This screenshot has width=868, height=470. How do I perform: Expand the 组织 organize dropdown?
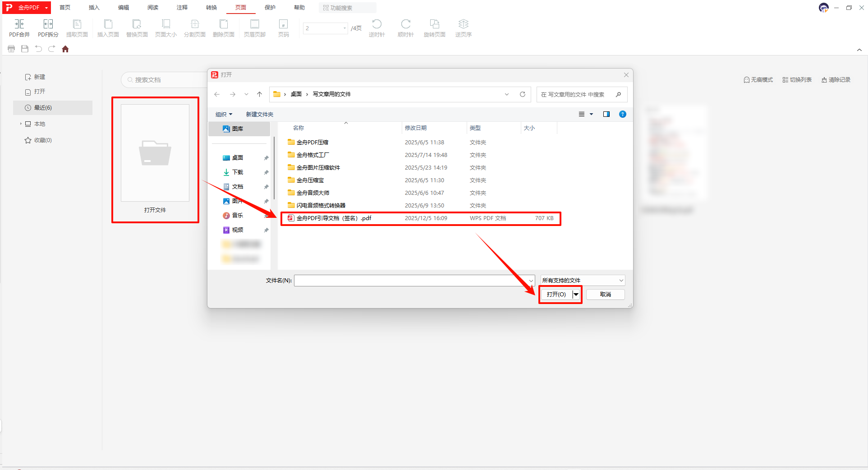point(224,115)
